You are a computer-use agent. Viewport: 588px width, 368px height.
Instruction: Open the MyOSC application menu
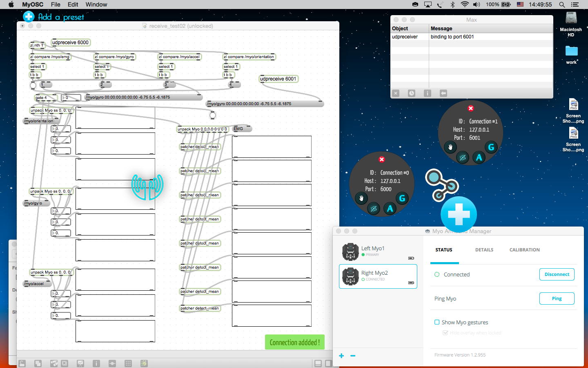click(33, 4)
